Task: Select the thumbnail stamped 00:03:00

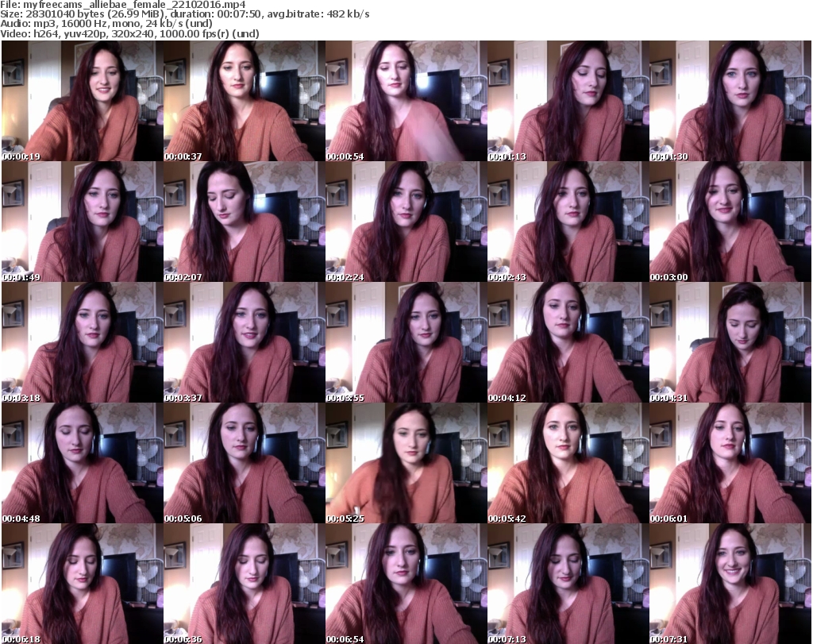Action: click(730, 222)
